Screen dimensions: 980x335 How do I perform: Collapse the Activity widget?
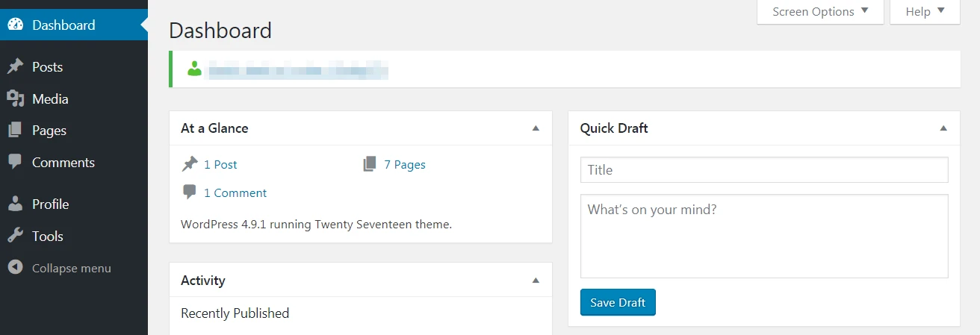click(536, 281)
